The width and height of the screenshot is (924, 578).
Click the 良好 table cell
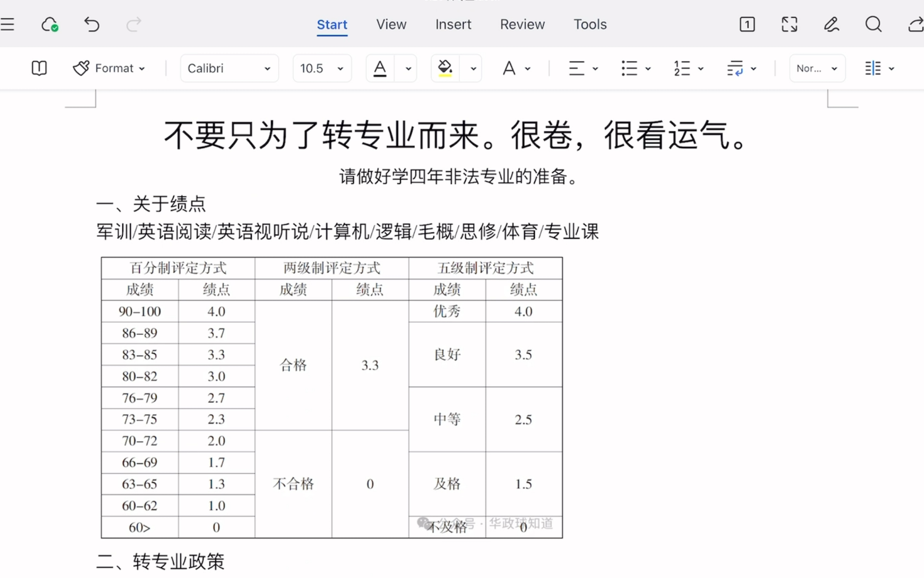[x=447, y=354]
